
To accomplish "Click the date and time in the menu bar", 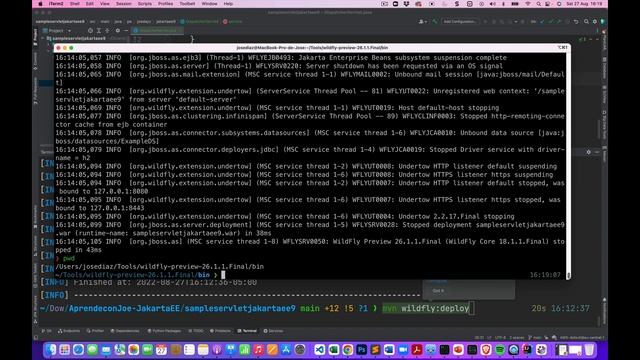I will [x=584, y=4].
